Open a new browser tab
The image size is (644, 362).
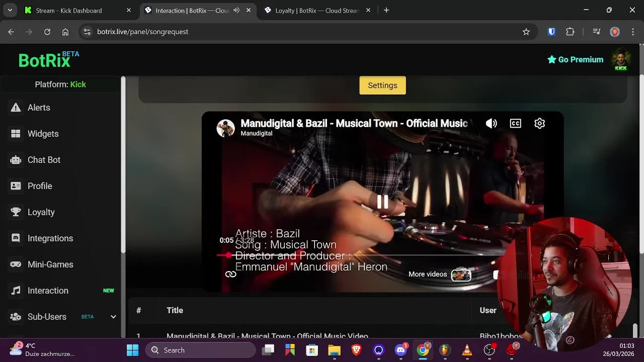tap(386, 10)
